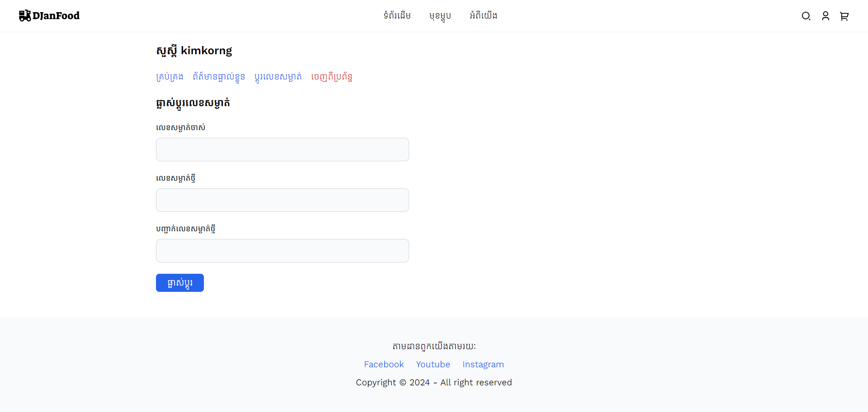The image size is (868, 412).
Task: Open ព័ត៌មានផ្ទាល់ខ្លួន (Personal info) tab
Action: [219, 77]
